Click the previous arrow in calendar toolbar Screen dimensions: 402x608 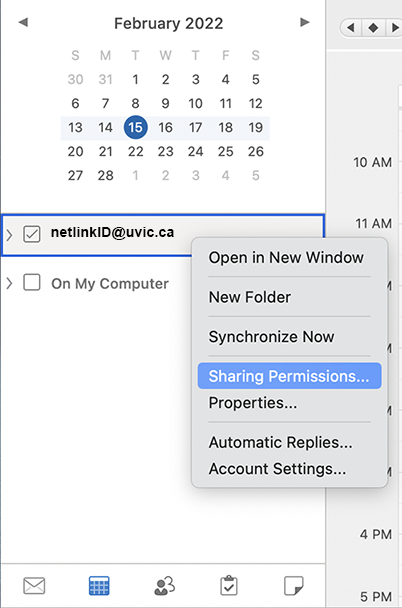[351, 28]
